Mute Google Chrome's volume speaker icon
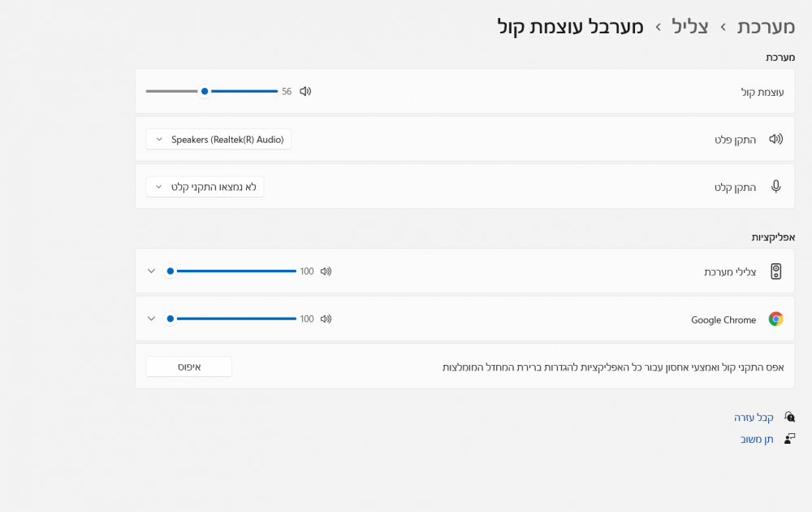 pyautogui.click(x=326, y=319)
